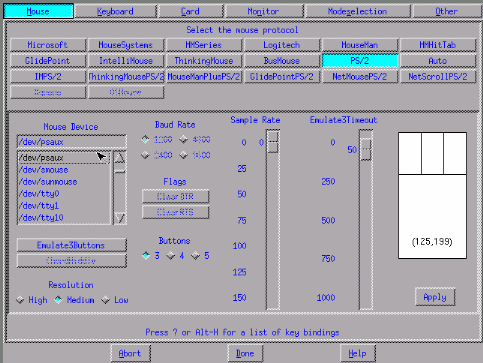Image resolution: width=483 pixels, height=363 pixels.
Task: Click the Apply button
Action: pos(435,297)
